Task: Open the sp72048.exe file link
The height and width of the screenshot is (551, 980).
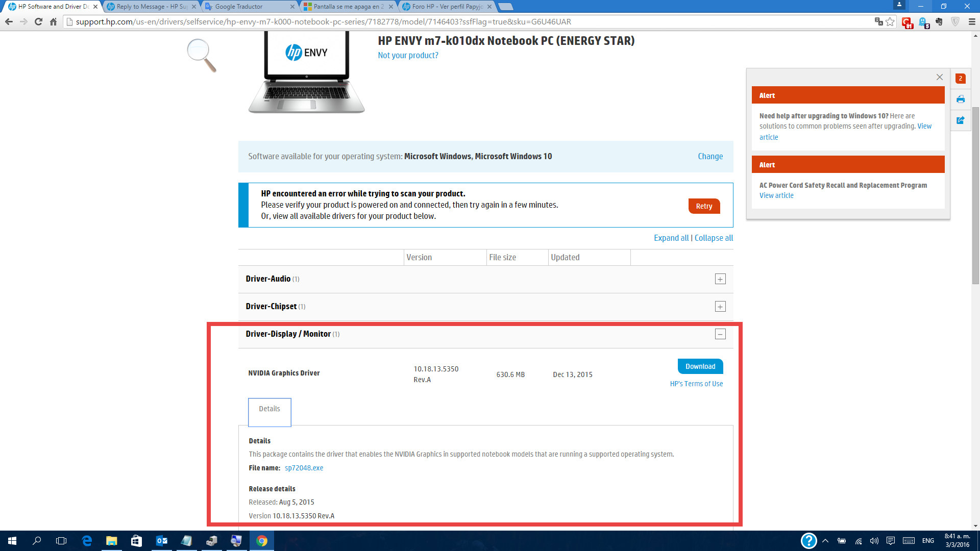Action: click(304, 468)
